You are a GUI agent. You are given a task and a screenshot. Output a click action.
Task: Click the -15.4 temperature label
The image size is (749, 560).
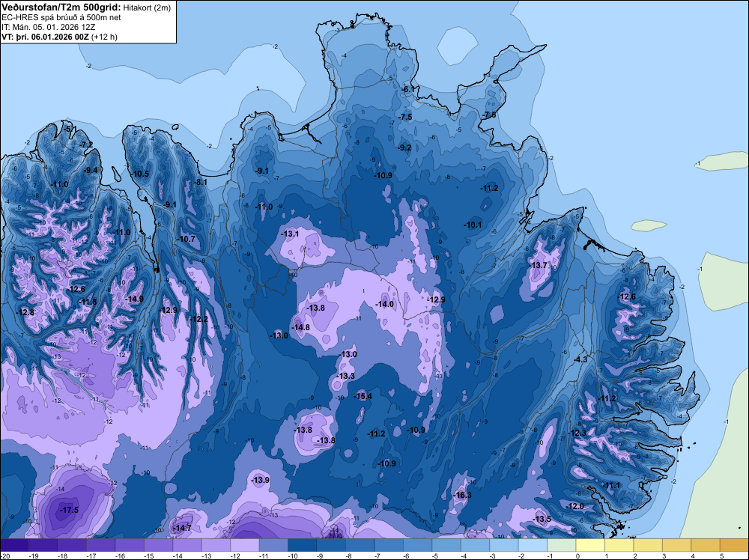[363, 396]
